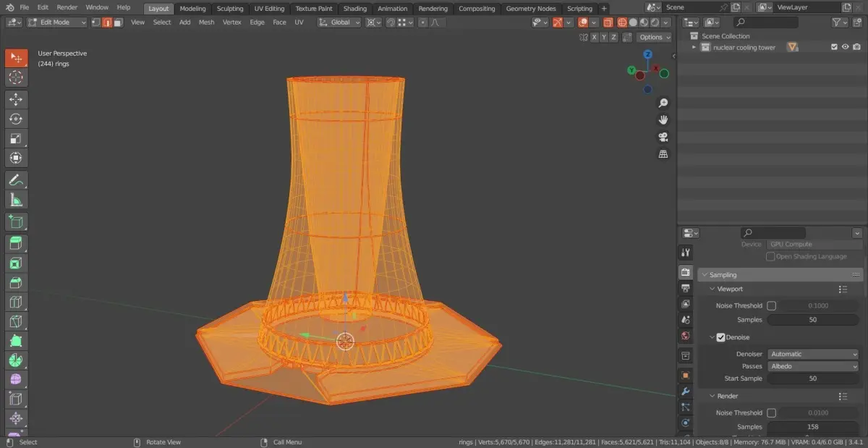Click Viewport Samples value field
This screenshot has height=448, width=868.
pyautogui.click(x=813, y=319)
